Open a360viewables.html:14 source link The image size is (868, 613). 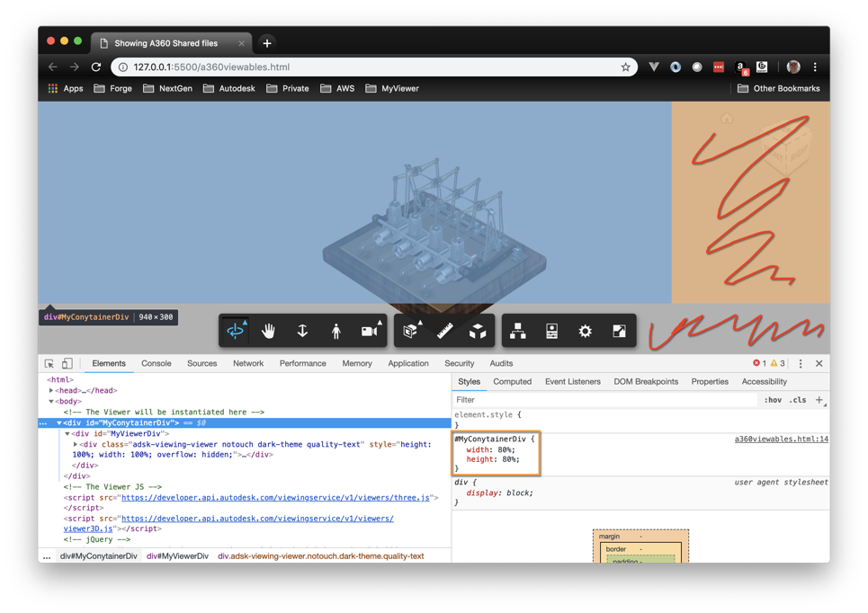tap(781, 440)
